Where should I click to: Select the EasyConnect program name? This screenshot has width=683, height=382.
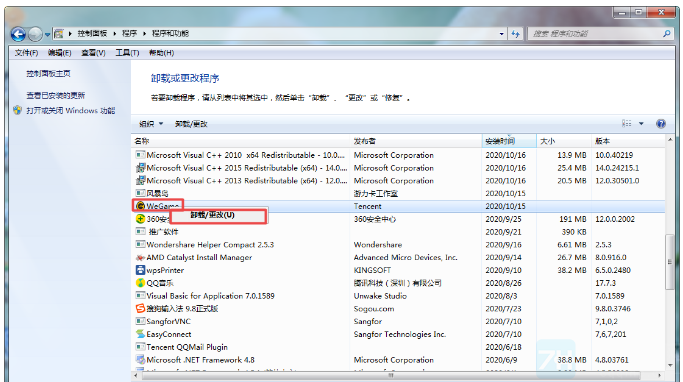169,335
